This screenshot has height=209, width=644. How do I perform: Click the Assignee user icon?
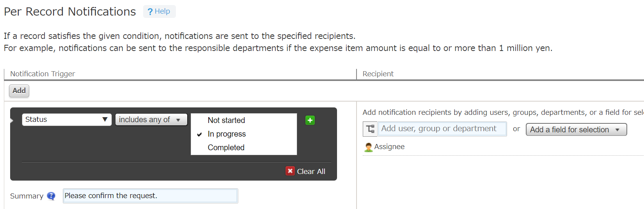(368, 147)
